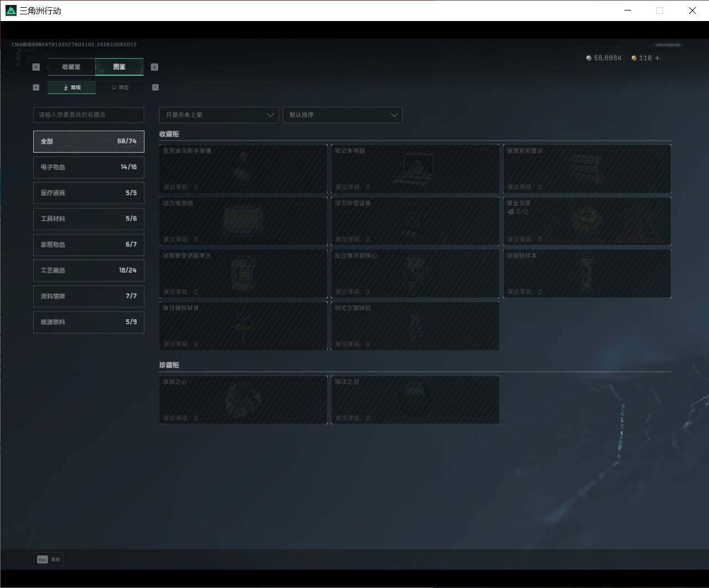
Task: Select the 笔记本电脑 item card
Action: (x=415, y=169)
